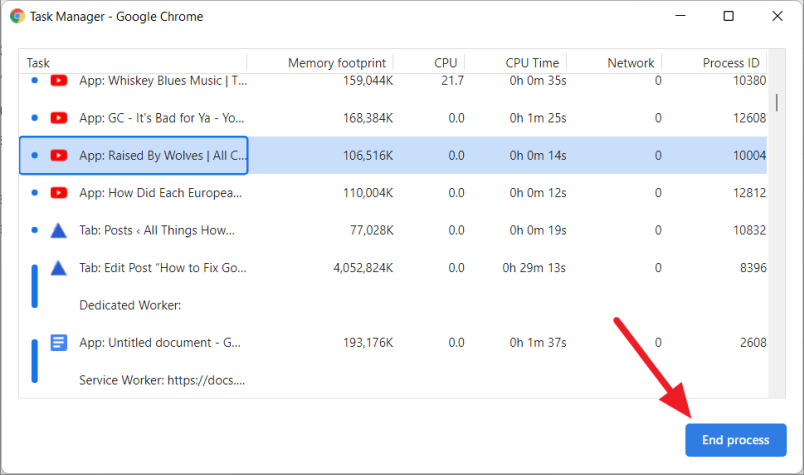Click YouTube icon for Whiskey Blues Music

pyautogui.click(x=59, y=80)
